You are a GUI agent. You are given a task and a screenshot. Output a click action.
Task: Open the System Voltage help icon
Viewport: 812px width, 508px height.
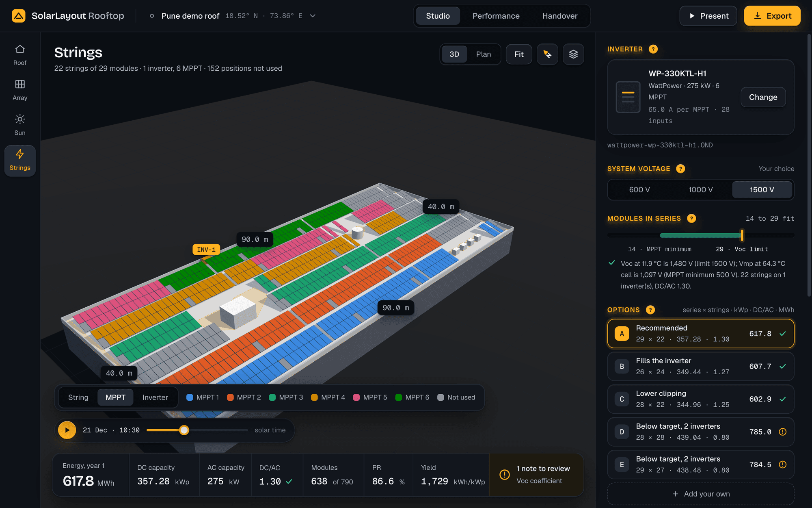[680, 169]
